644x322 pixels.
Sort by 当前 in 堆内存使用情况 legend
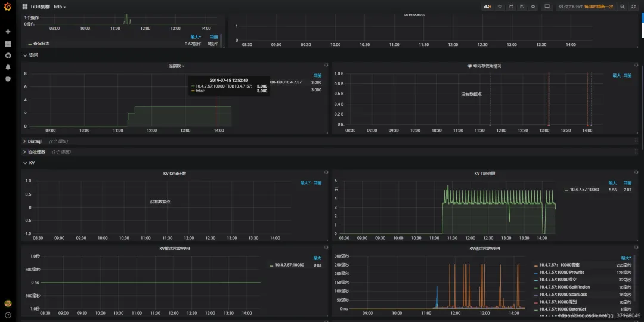coord(627,75)
